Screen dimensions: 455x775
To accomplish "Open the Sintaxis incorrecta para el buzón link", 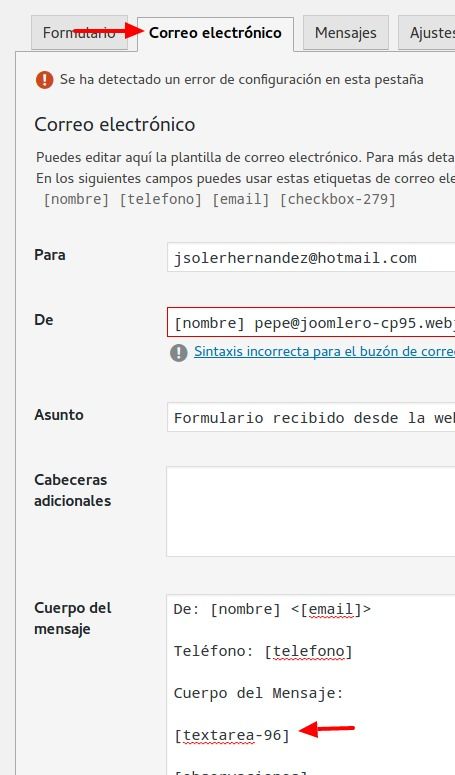I will tap(325, 351).
